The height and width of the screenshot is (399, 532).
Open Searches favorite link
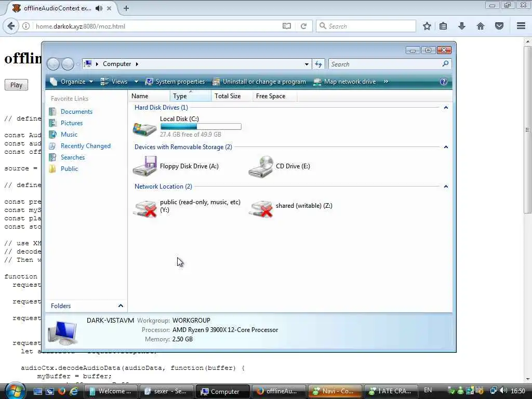tap(73, 157)
